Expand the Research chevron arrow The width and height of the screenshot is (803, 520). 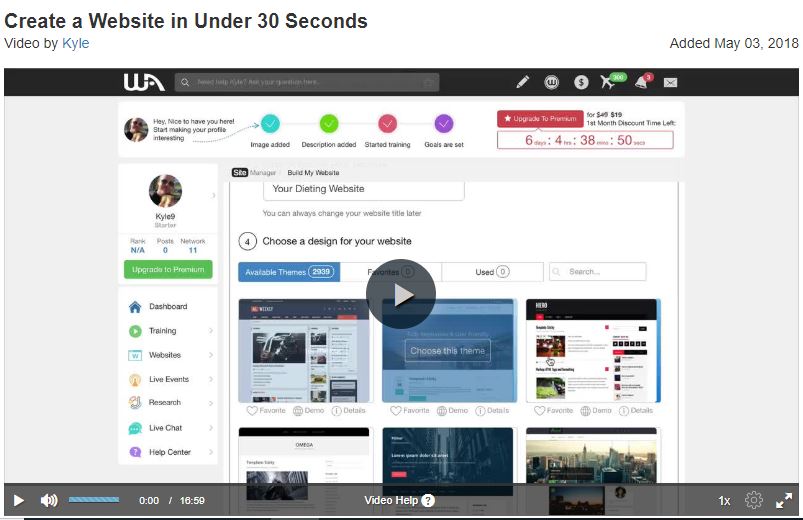coord(210,403)
